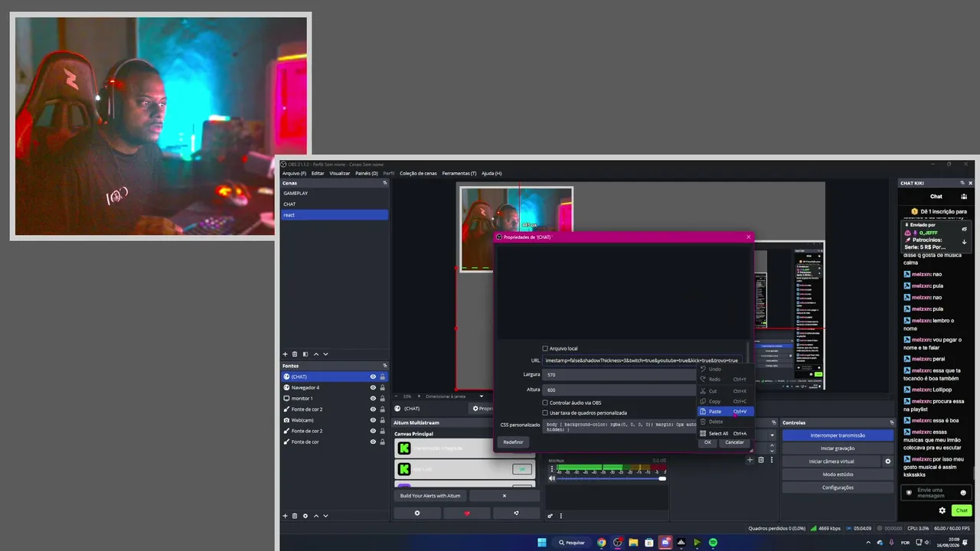Image resolution: width=980 pixels, height=551 pixels.
Task: Open the Editar menu
Action: tap(318, 173)
